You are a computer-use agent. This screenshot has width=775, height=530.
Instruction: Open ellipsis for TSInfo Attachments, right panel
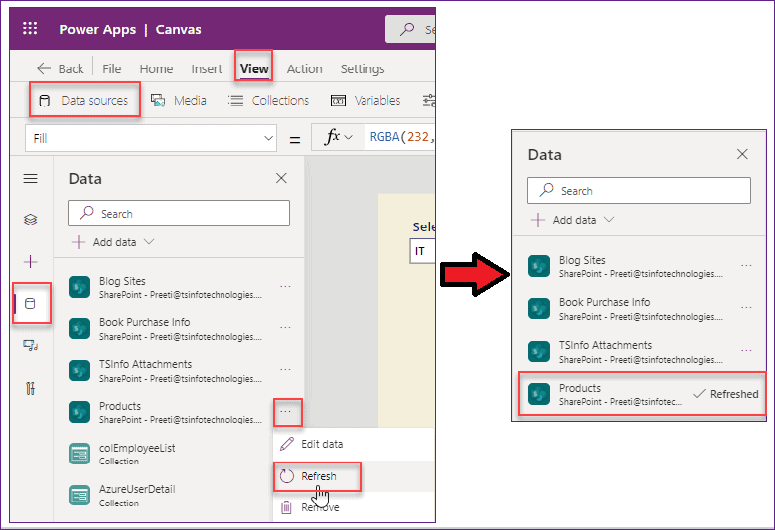tap(746, 350)
